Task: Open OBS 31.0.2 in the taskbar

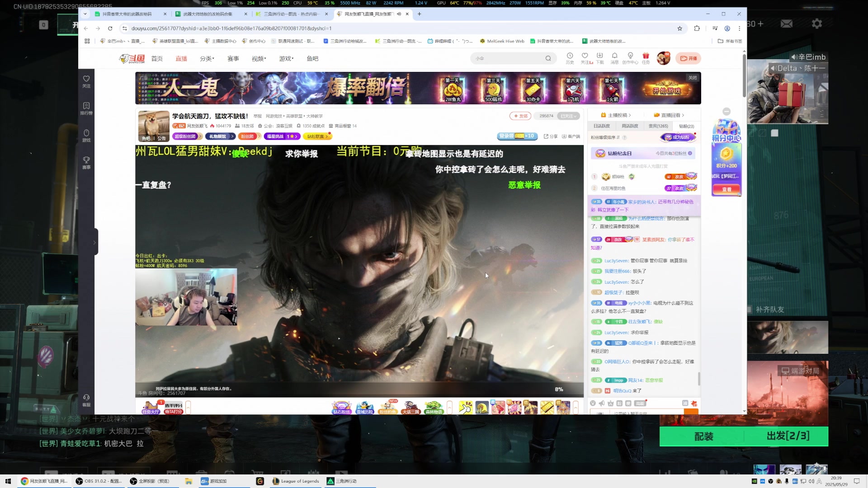Action: (x=99, y=481)
